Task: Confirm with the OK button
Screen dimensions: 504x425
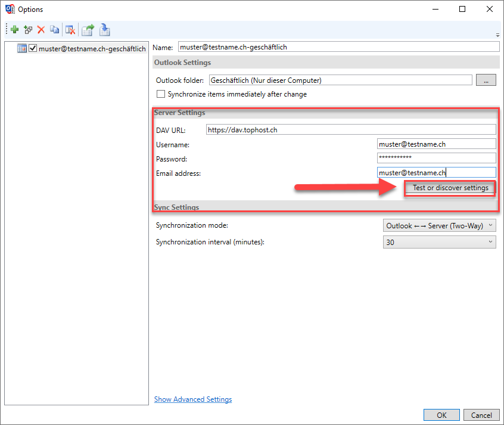Action: 441,415
